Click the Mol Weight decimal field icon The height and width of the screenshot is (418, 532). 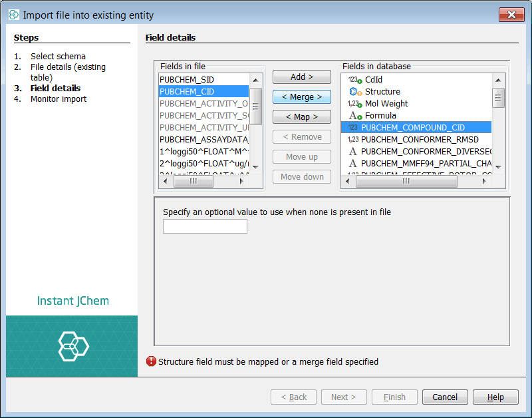point(354,104)
